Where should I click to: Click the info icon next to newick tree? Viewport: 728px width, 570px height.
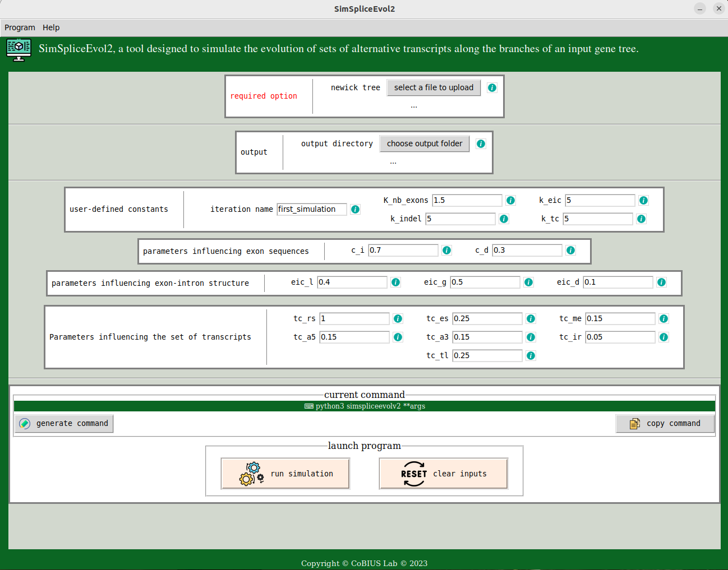492,88
